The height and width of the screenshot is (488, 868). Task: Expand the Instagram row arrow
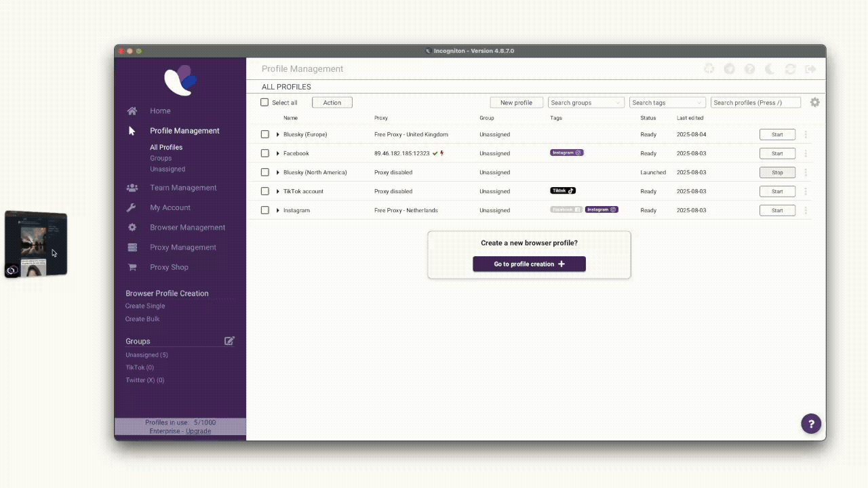click(x=278, y=210)
